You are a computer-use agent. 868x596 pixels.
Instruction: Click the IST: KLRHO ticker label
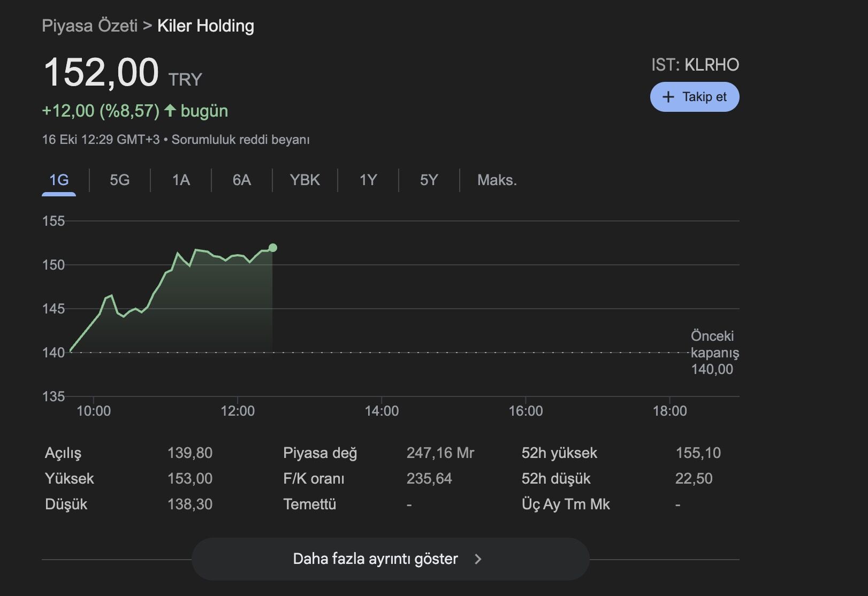[x=695, y=65]
